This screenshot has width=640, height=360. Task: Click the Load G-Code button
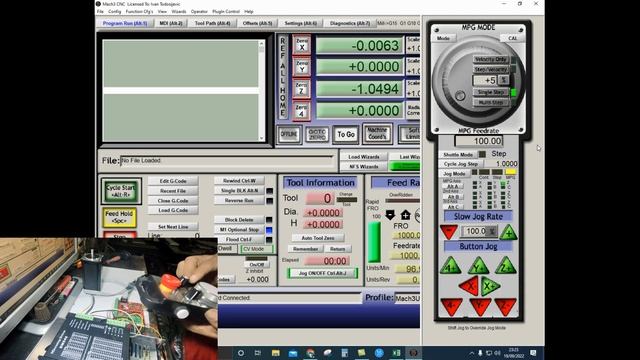173,210
